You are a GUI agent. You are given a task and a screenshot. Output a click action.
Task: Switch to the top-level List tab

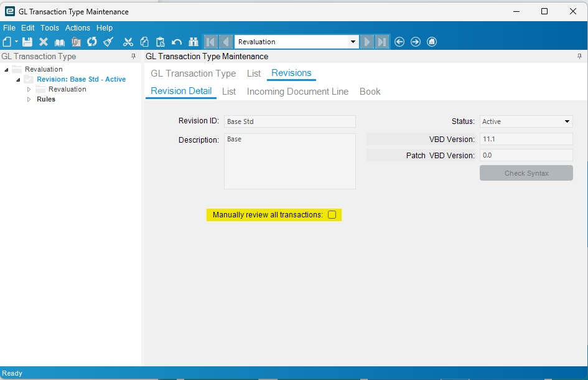point(253,74)
